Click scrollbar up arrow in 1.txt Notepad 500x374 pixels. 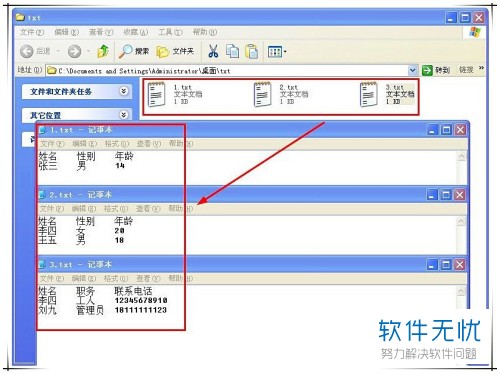pyautogui.click(x=462, y=156)
